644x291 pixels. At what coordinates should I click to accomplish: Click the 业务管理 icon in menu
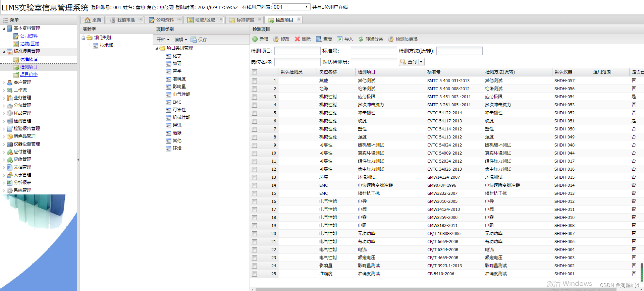pyautogui.click(x=10, y=98)
